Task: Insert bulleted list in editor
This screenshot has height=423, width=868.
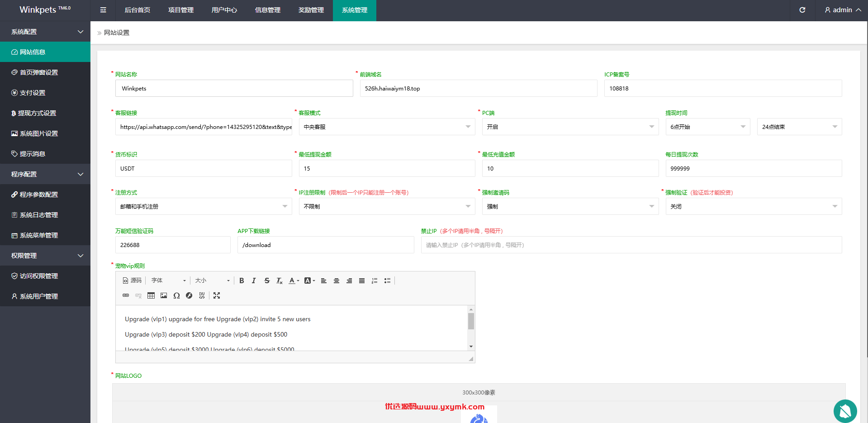Action: [387, 280]
